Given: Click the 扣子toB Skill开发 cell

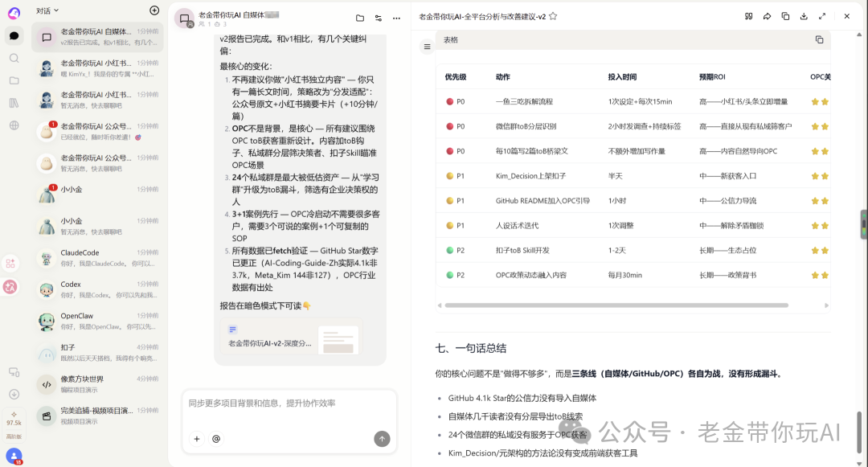Looking at the screenshot, I should point(522,250).
